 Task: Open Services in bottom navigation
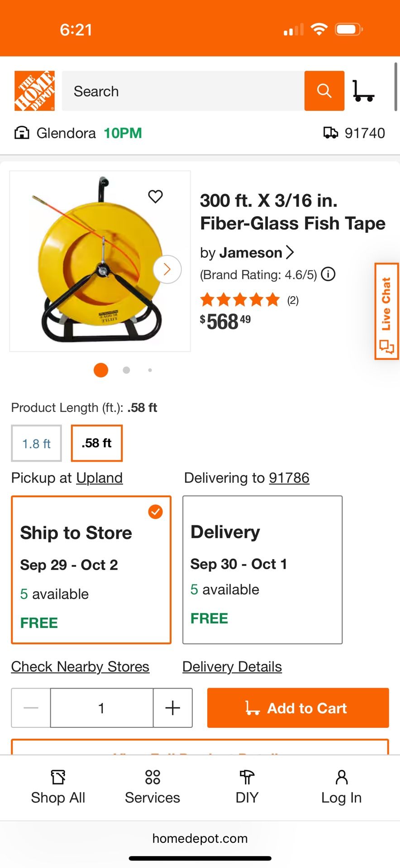click(152, 787)
